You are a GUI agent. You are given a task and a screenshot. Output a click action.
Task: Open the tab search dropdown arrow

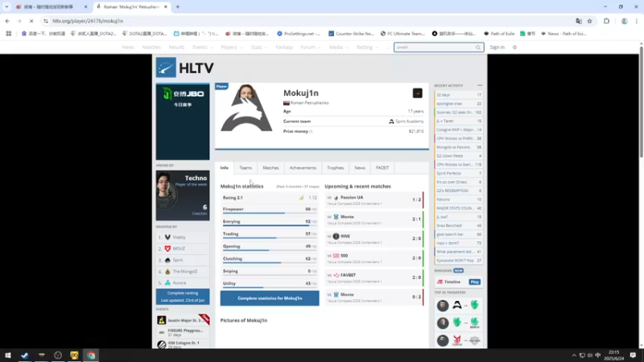[6, 6]
